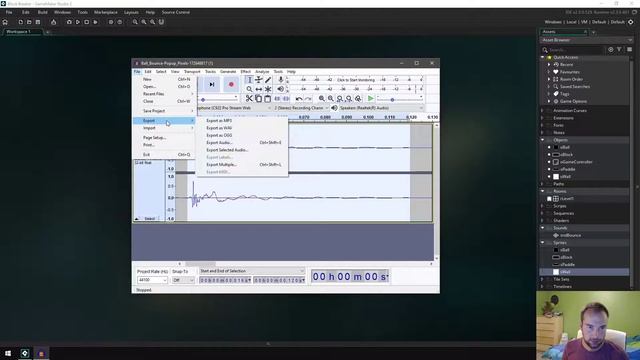The width and height of the screenshot is (640, 360).
Task: Click the Audacity Skip to End button
Action: click(212, 84)
